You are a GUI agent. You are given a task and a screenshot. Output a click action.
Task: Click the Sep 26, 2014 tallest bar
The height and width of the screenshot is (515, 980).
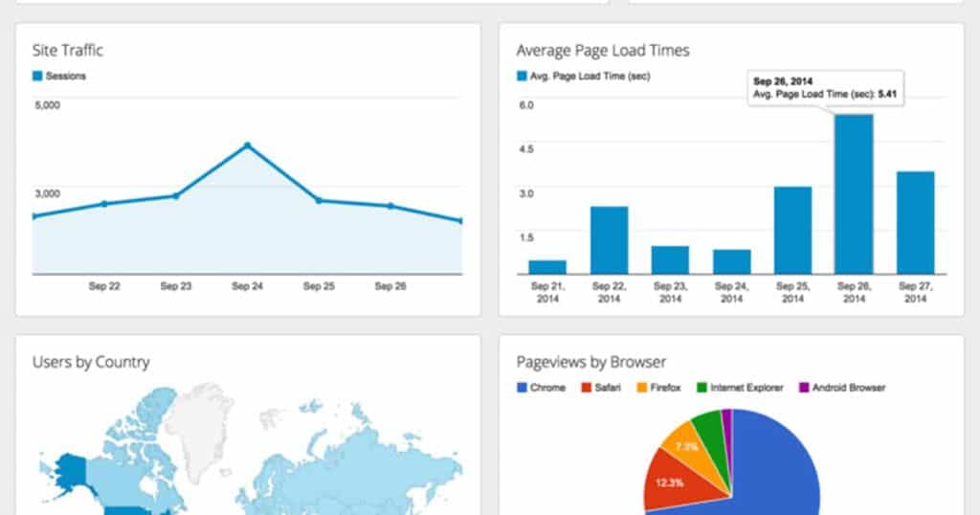point(855,194)
